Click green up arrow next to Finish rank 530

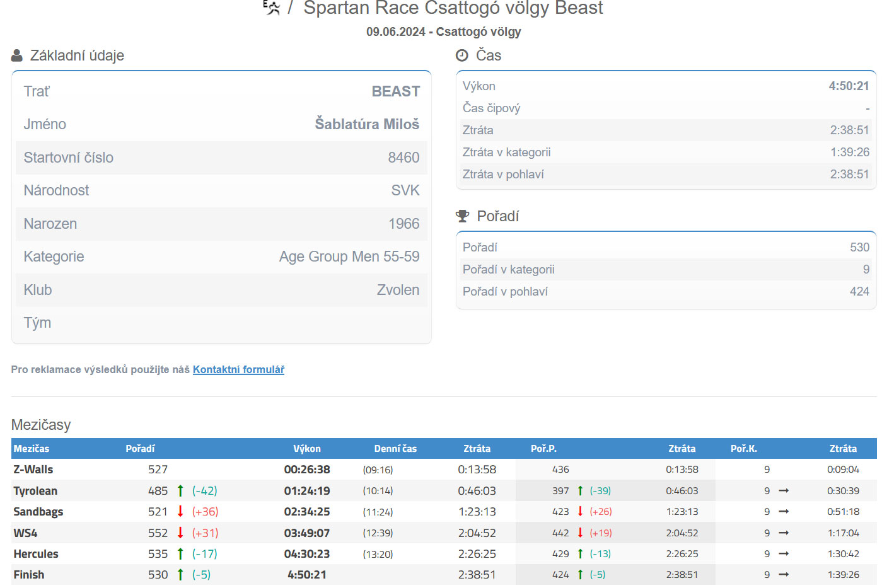tap(180, 574)
